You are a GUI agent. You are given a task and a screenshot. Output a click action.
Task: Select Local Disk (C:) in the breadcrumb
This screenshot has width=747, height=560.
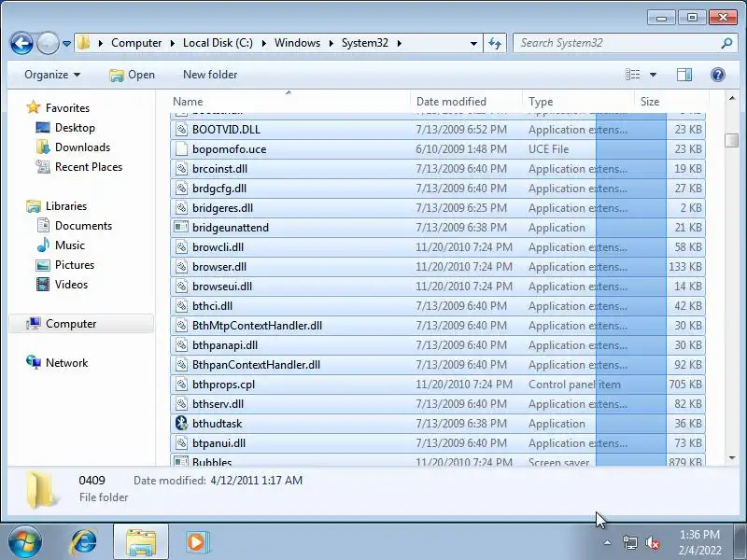[x=218, y=43]
